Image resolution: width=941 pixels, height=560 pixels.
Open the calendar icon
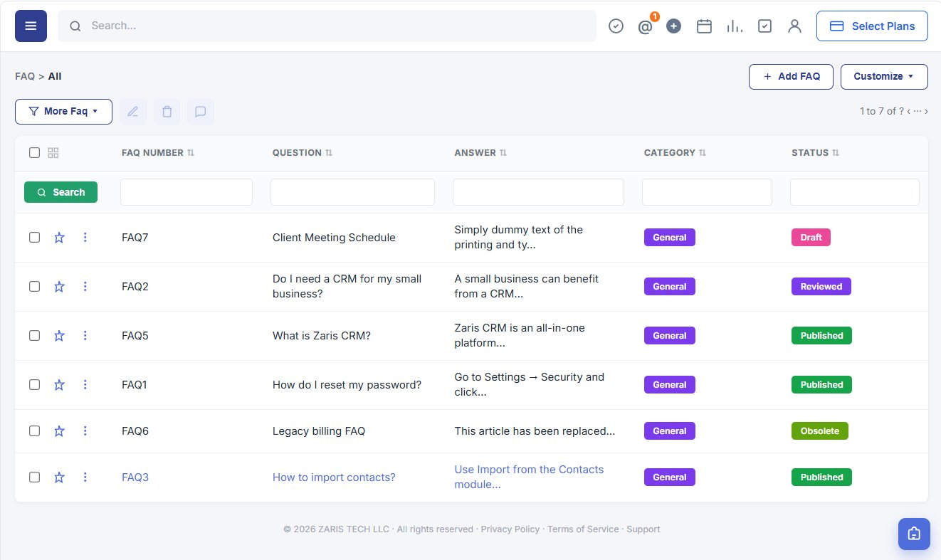(x=704, y=26)
